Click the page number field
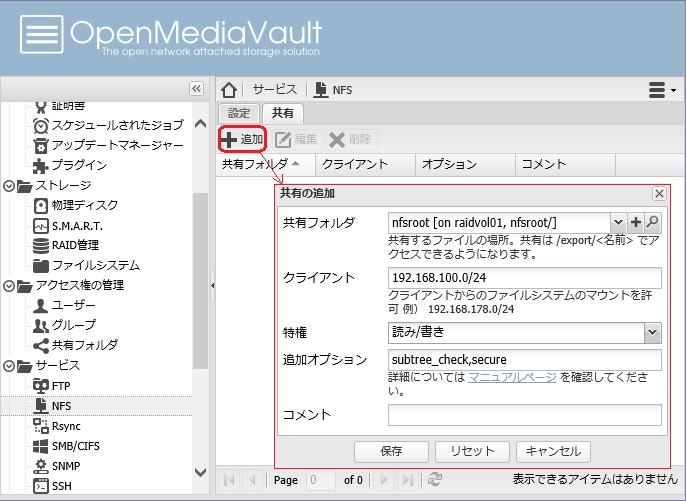Image resolution: width=686 pixels, height=501 pixels. click(321, 480)
